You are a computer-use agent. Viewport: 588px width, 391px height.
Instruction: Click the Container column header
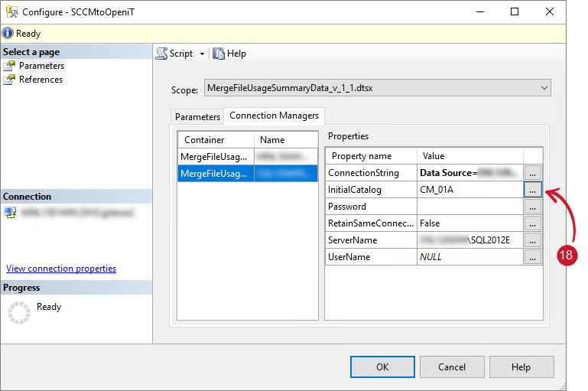(x=216, y=140)
